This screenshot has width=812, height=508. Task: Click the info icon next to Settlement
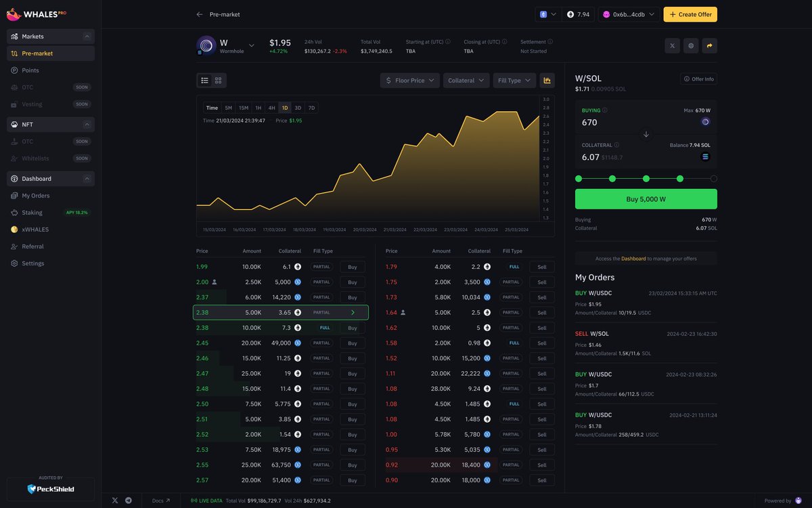pos(550,41)
